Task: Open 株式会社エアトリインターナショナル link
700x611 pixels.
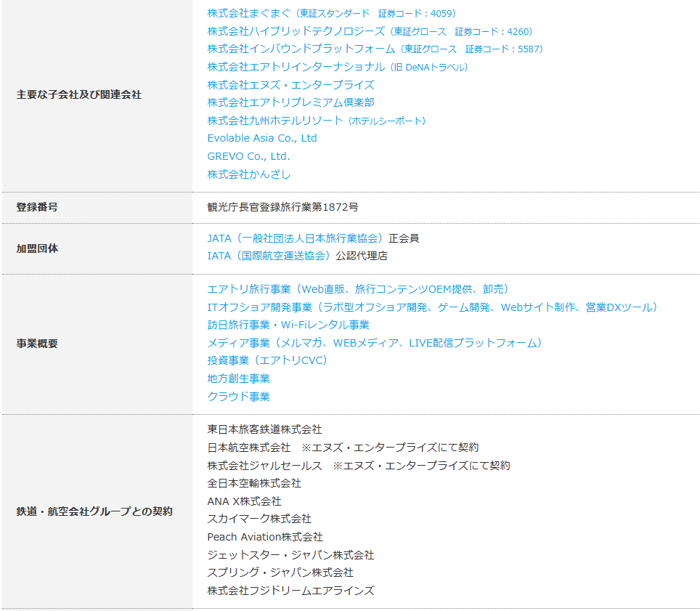Action: [x=338, y=67]
